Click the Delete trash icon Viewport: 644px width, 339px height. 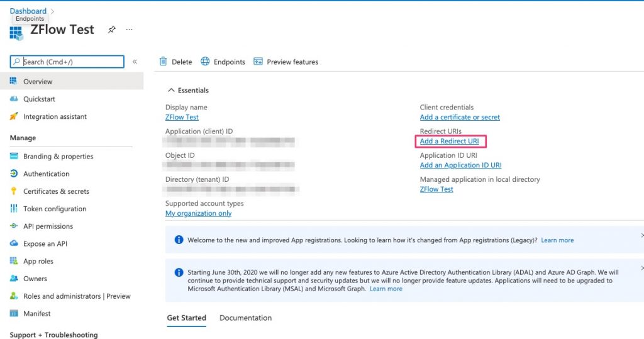point(163,61)
